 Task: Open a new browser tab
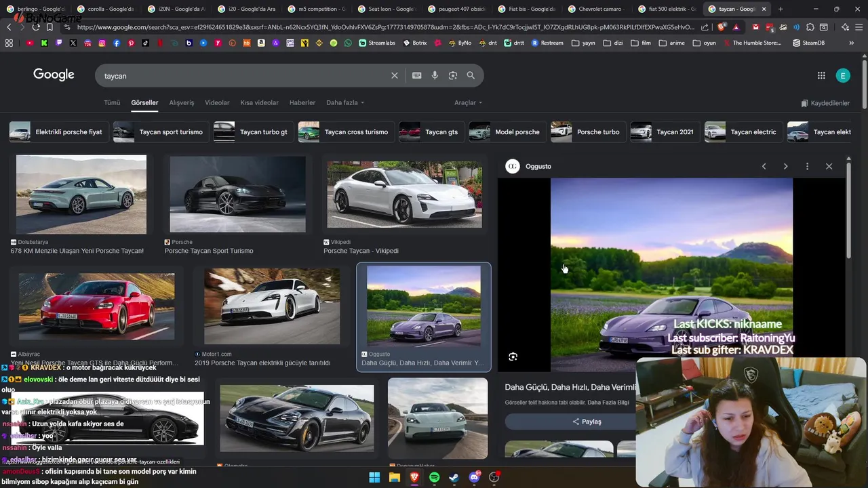tap(781, 9)
